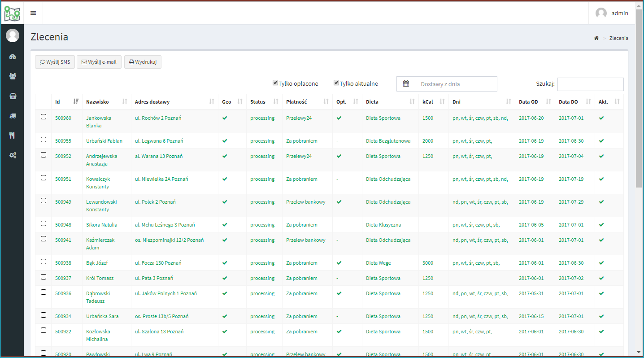Image resolution: width=644 pixels, height=358 pixels.
Task: Sort table by Dieta column
Action: pos(391,102)
